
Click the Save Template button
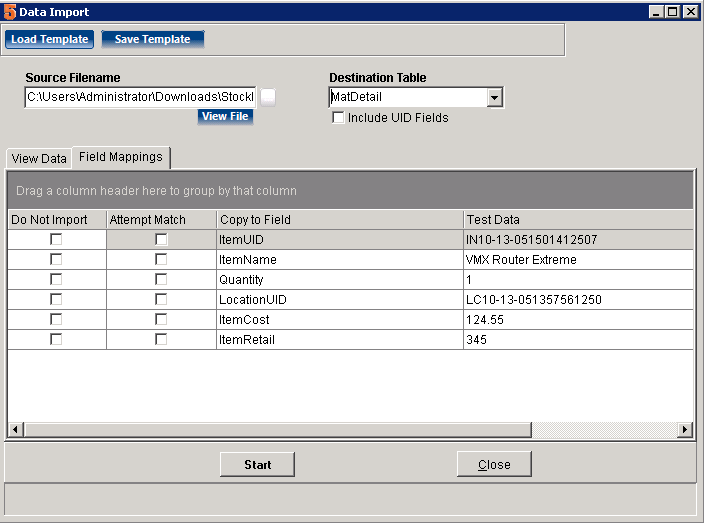pos(153,39)
